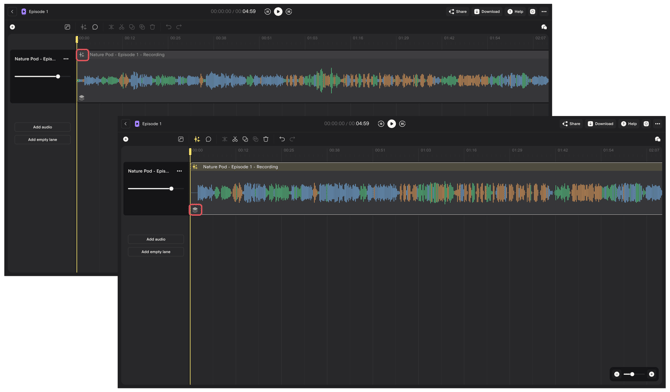670x392 pixels.
Task: Play the episode in the front window
Action: pos(391,124)
